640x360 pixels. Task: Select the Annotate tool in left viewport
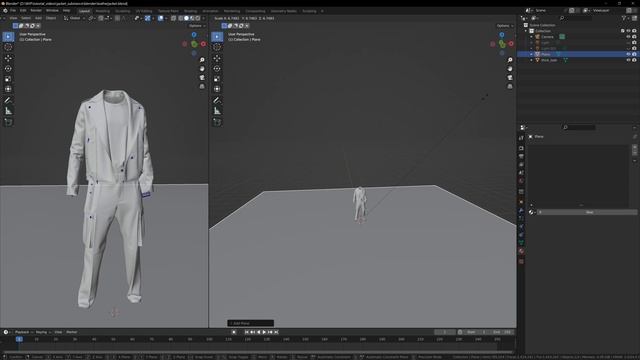coord(8,100)
